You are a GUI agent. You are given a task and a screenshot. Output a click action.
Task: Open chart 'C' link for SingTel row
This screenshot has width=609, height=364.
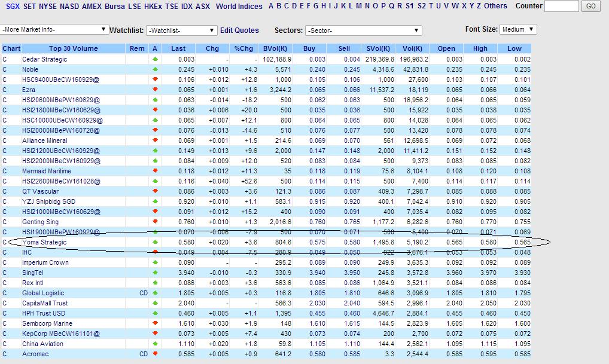tap(5, 273)
